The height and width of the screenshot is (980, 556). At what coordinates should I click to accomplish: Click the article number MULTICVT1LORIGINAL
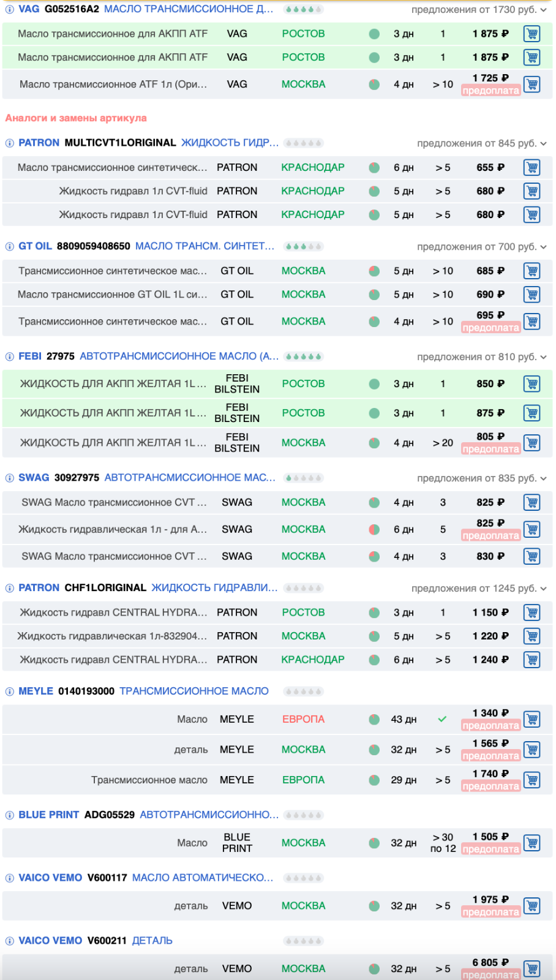click(120, 143)
